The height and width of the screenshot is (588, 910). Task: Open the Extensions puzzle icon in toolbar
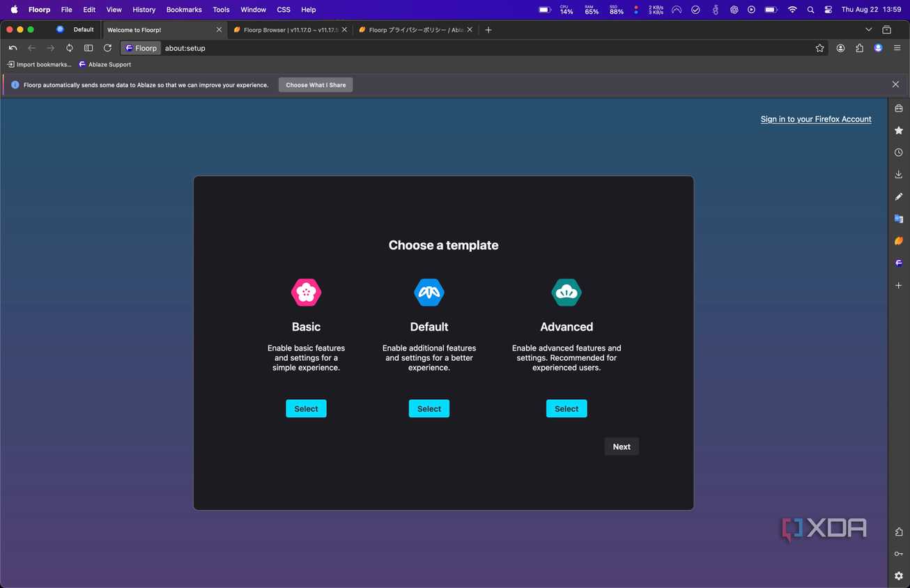(859, 48)
